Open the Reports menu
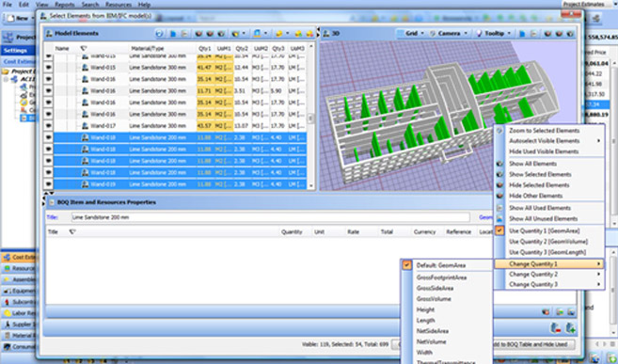 [65, 5]
